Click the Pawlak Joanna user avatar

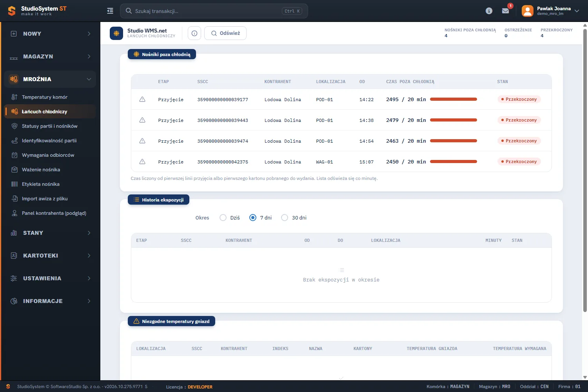pyautogui.click(x=528, y=11)
